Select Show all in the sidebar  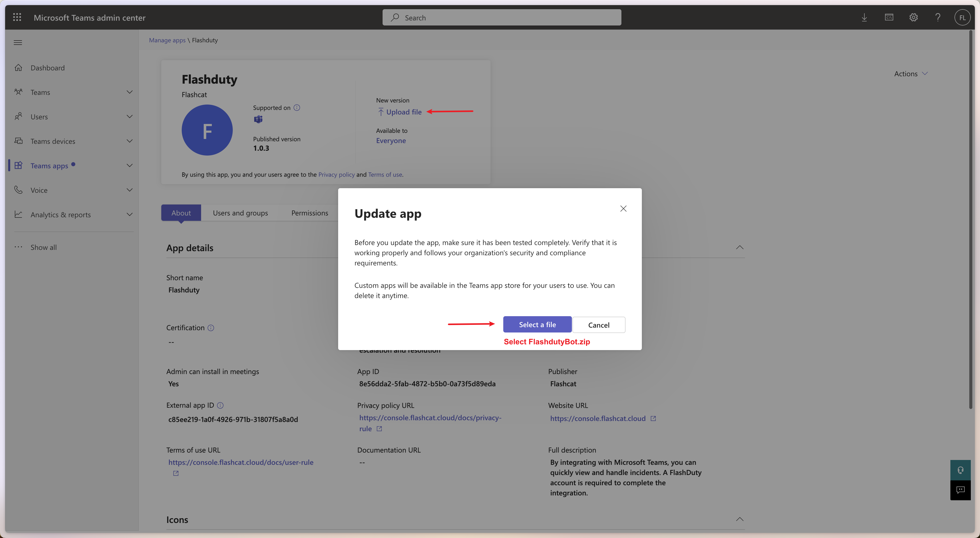[x=43, y=247]
